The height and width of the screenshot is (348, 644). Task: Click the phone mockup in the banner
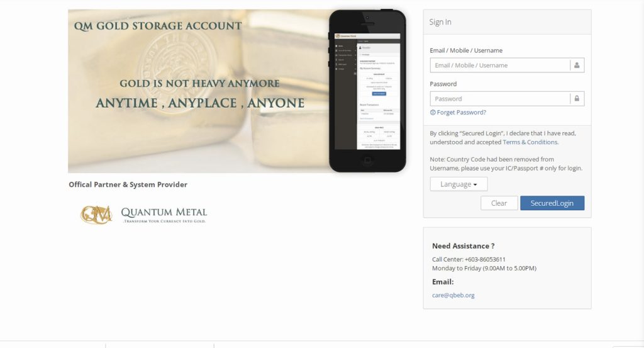[367, 91]
